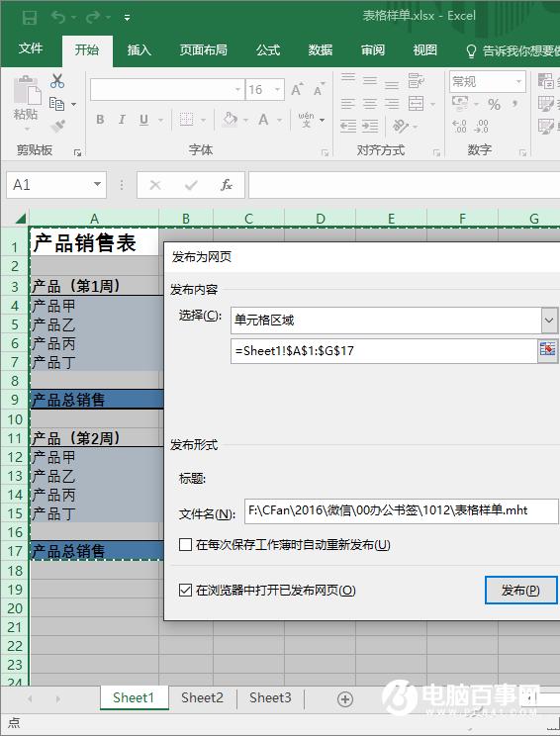Expand the Name Box A1 dropdown arrow
The height and width of the screenshot is (736, 560).
(x=97, y=184)
